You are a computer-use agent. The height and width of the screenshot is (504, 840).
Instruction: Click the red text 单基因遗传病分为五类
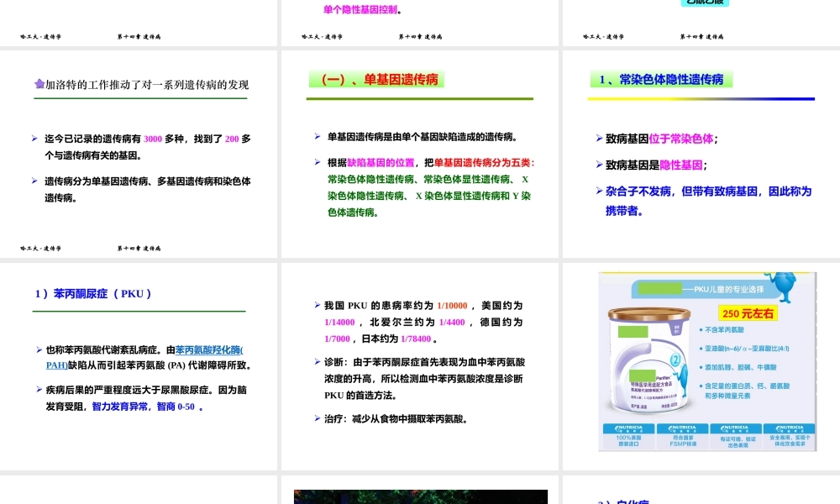click(x=484, y=162)
